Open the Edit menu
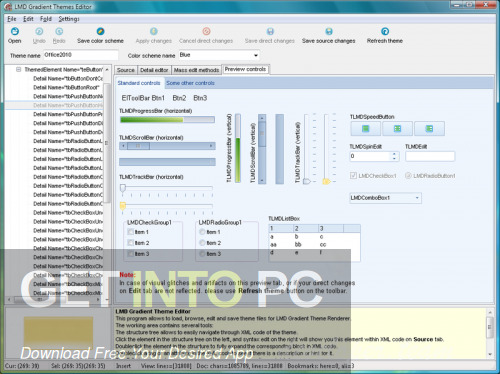 coord(28,19)
